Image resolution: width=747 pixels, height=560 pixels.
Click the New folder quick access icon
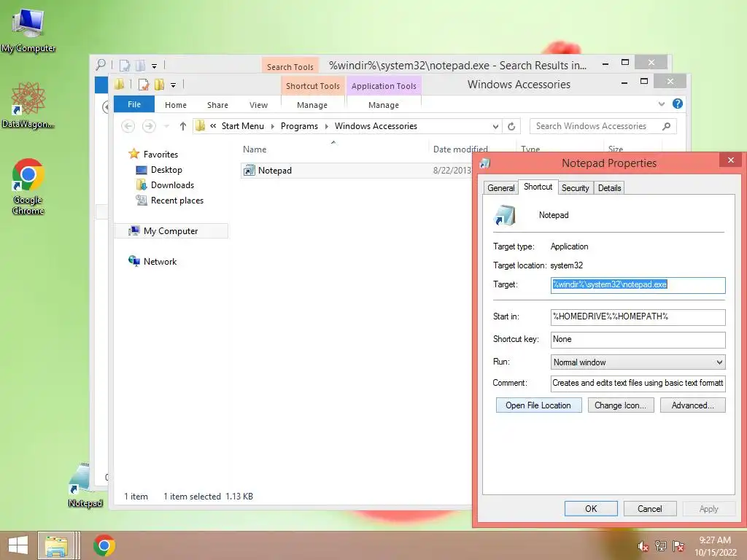click(159, 85)
